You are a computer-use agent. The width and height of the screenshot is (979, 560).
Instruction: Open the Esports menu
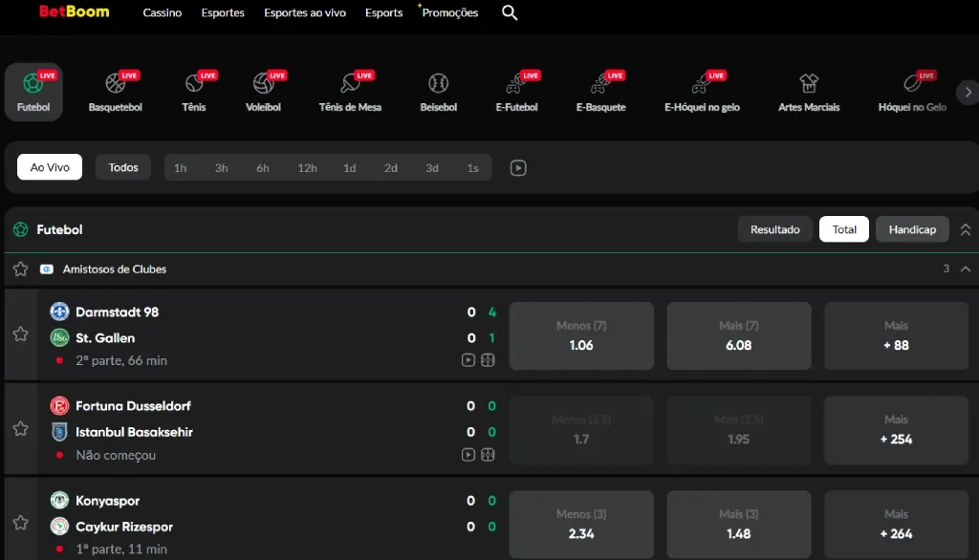point(384,12)
